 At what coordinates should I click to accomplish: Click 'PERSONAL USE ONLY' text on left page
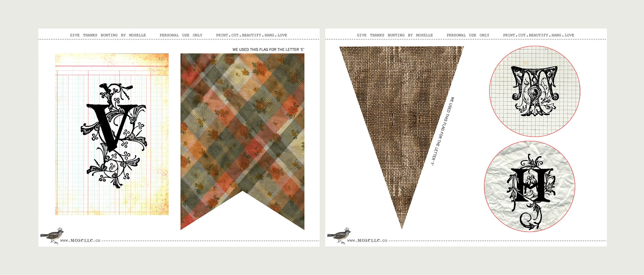[181, 35]
